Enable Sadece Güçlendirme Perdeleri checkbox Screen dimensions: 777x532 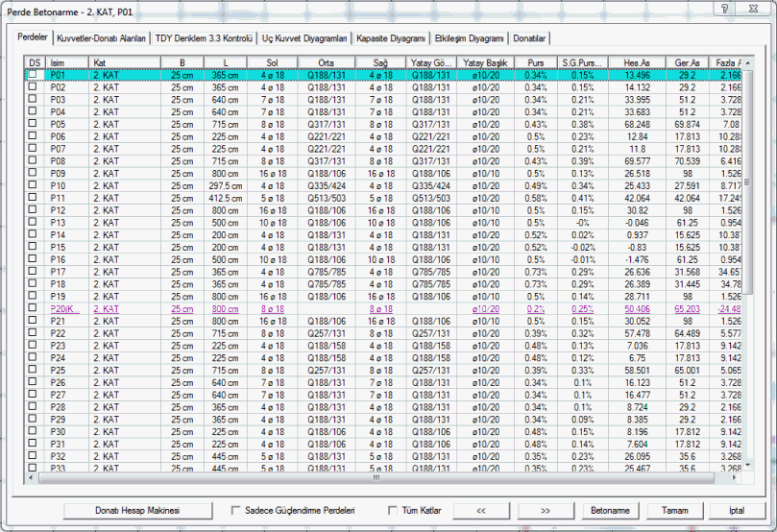[x=236, y=510]
